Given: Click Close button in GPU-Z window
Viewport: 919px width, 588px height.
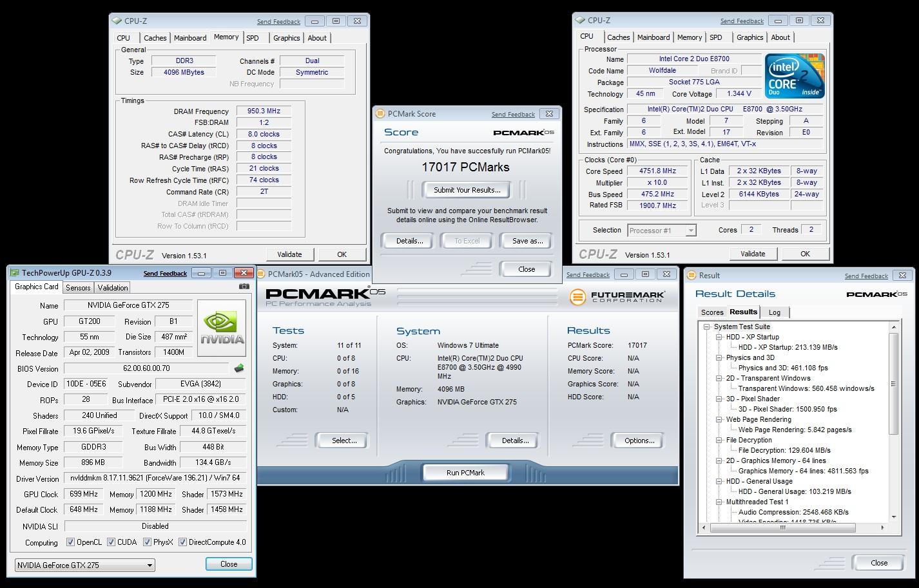Looking at the screenshot, I should pyautogui.click(x=229, y=564).
